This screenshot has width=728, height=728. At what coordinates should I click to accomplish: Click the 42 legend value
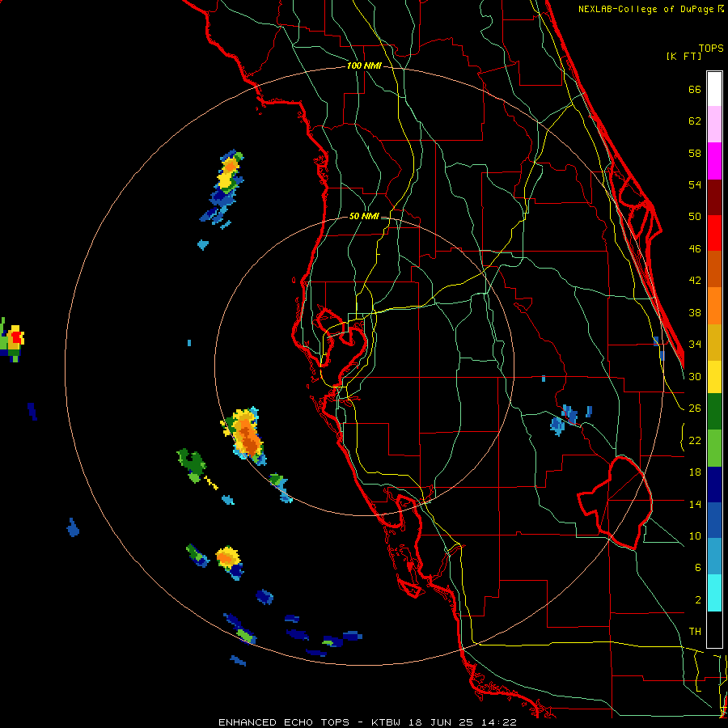point(695,281)
